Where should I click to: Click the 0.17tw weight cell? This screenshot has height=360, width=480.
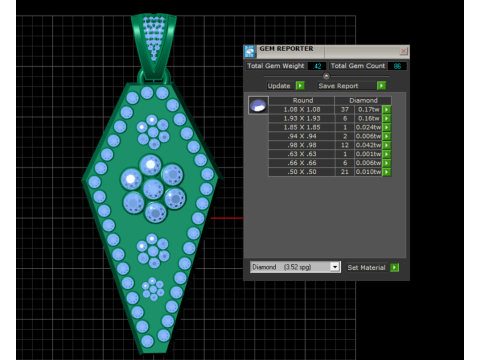coord(368,109)
